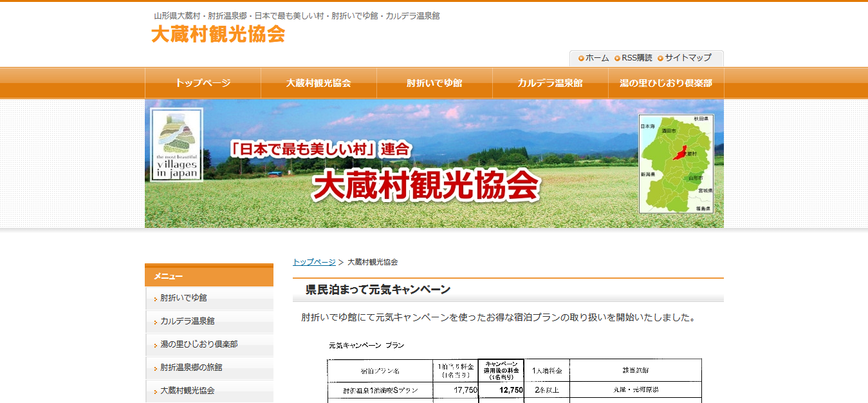Follow the トップページ breadcrumb link

314,262
